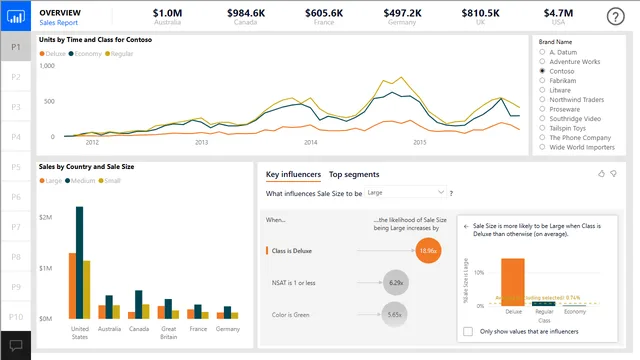Open the Sale Size 'Large' dropdown
The width and height of the screenshot is (640, 360).
[405, 192]
